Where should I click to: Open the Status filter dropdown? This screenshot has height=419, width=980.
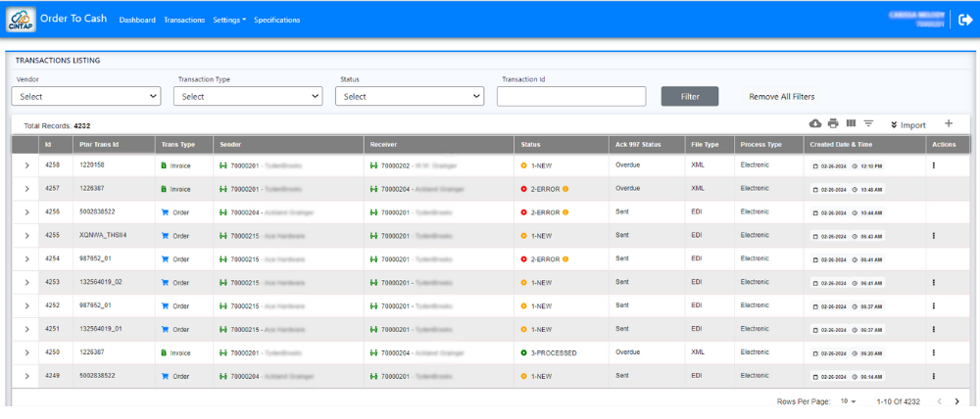410,96
